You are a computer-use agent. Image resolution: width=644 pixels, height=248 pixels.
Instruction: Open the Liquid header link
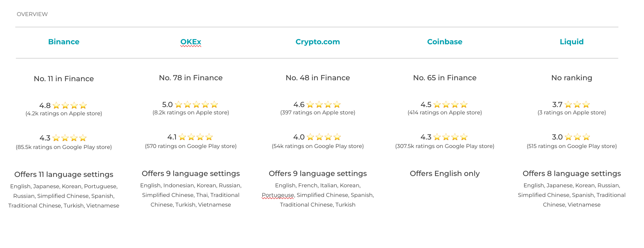[x=572, y=42]
